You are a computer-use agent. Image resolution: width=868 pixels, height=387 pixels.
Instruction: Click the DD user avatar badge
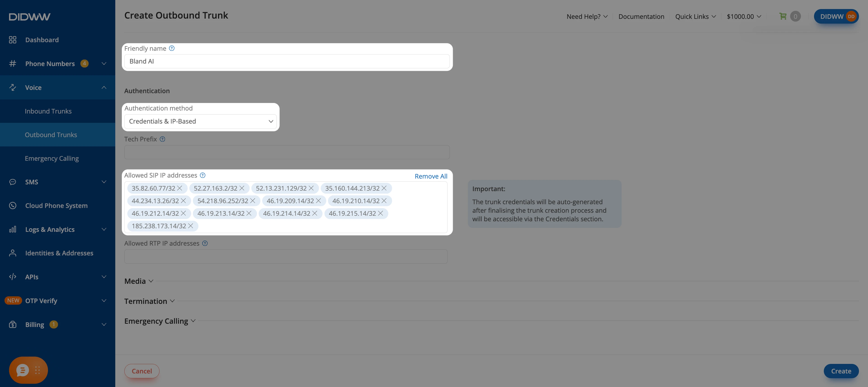tap(851, 17)
